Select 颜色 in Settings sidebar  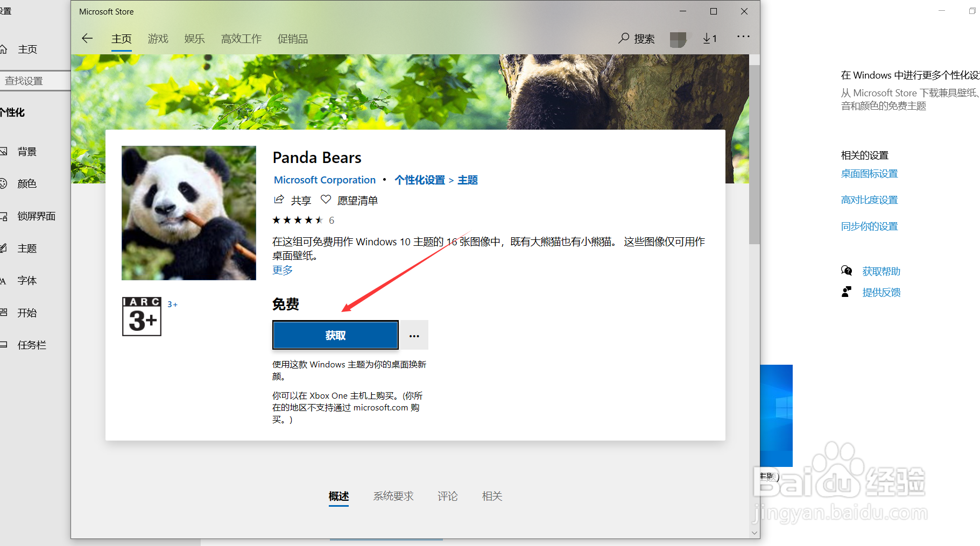coord(27,184)
